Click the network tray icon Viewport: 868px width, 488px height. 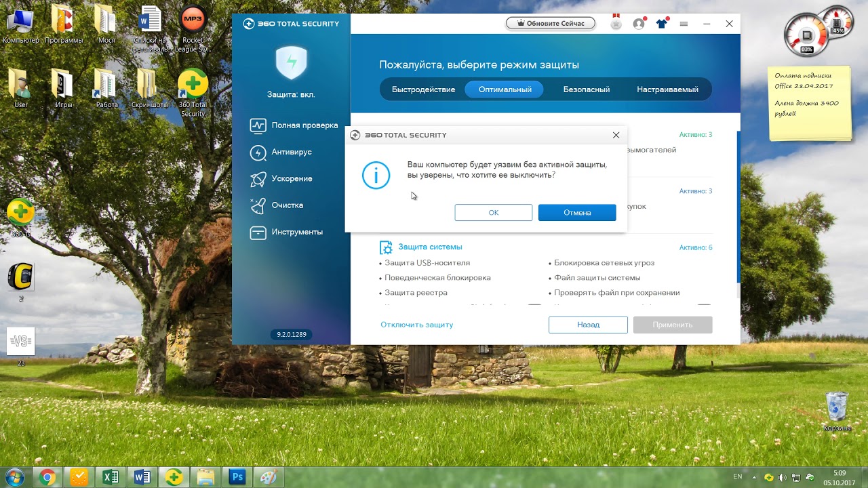click(x=795, y=477)
